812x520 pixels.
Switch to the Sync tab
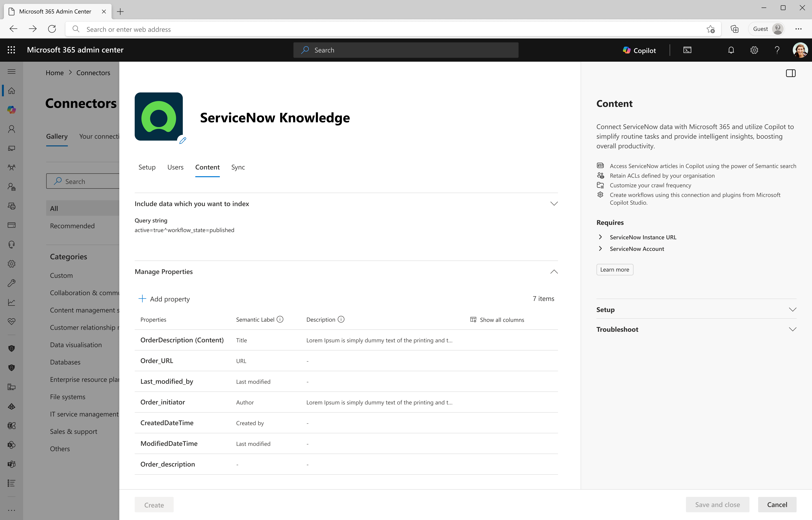[238, 167]
